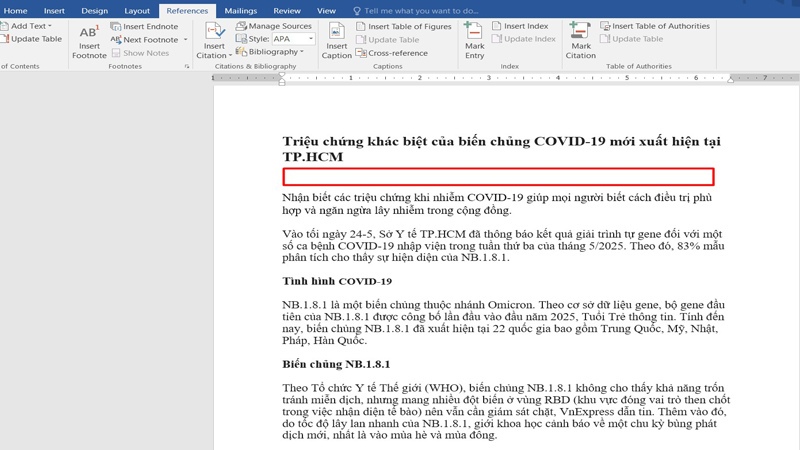This screenshot has width=800, height=450.
Task: Click the Mark Citation icon
Action: (580, 38)
